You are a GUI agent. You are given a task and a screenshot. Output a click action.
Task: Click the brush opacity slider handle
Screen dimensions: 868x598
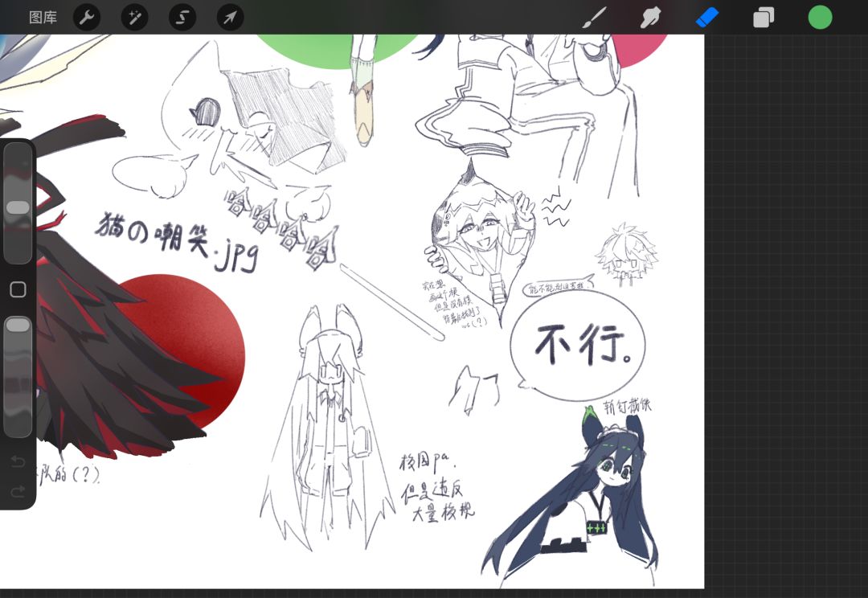18,325
